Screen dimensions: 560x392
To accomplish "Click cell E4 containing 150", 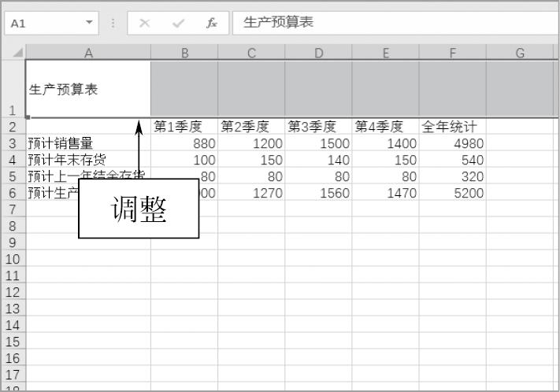I will (385, 160).
